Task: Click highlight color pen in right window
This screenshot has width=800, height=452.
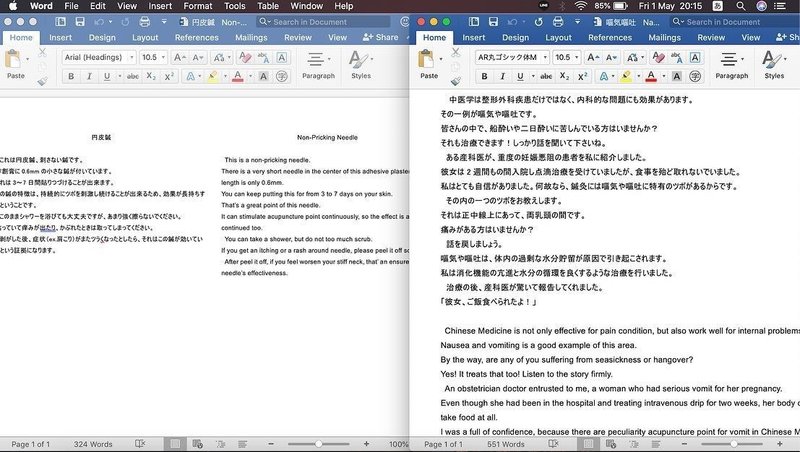Action: point(626,77)
